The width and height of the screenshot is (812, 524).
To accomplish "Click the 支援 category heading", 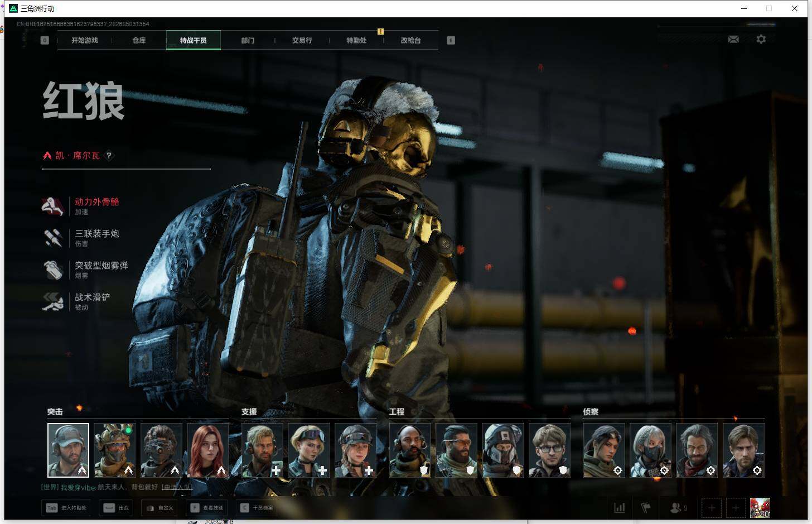I will [249, 412].
